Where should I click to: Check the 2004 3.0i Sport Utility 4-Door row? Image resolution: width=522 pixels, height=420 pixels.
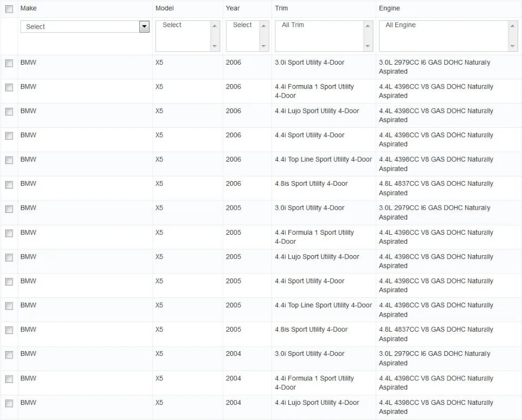9,355
